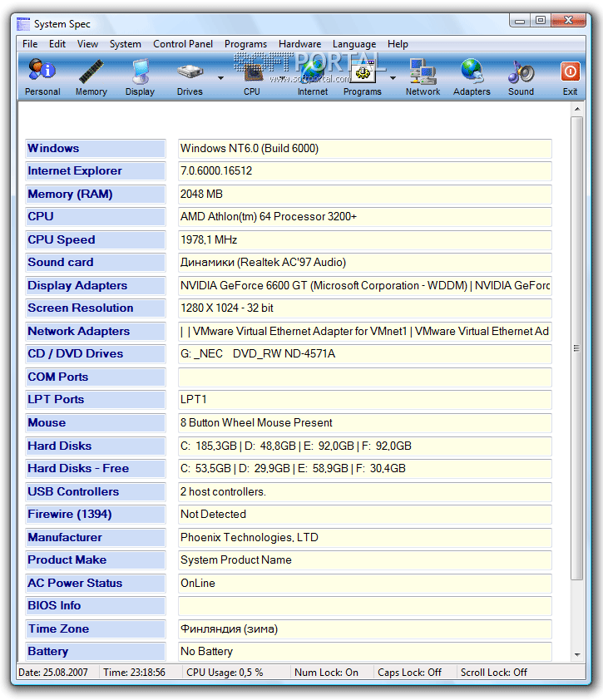The image size is (603, 700).
Task: Click the System Spec title bar icon
Action: 23,23
